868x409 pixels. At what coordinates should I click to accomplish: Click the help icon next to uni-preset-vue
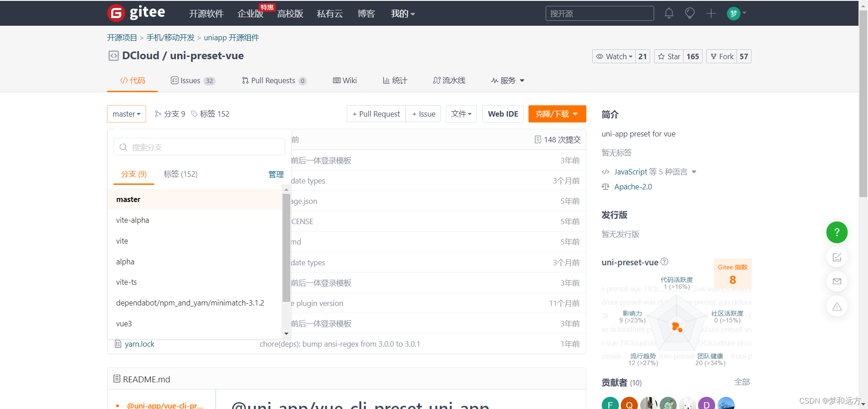pyautogui.click(x=665, y=262)
